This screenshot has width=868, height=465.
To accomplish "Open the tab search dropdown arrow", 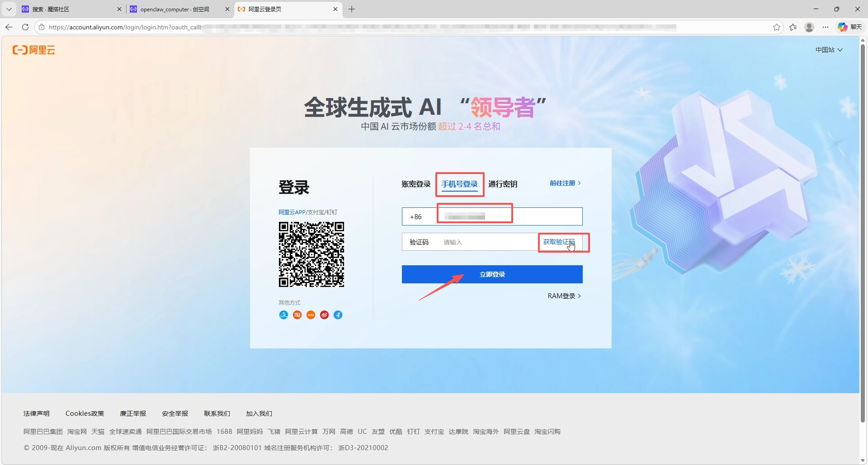I will (x=9, y=9).
